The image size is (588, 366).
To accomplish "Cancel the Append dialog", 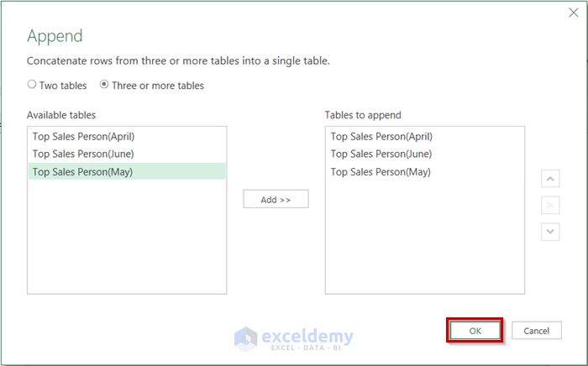I will [536, 331].
